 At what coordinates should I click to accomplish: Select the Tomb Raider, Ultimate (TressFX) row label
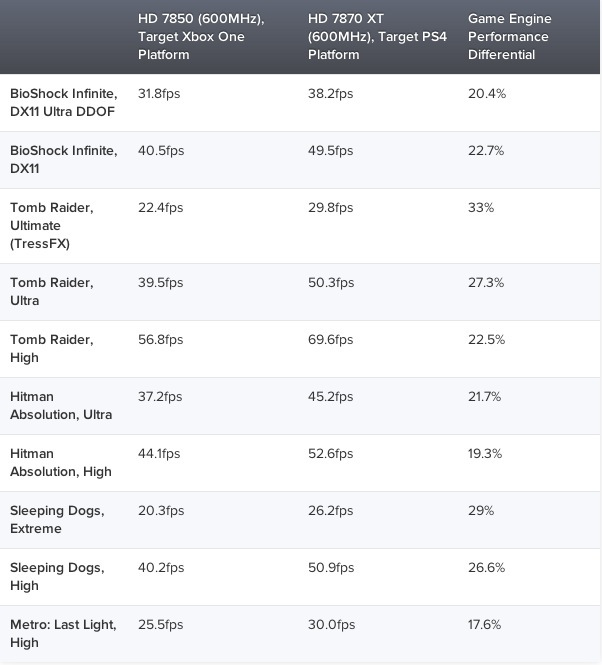click(x=52, y=225)
